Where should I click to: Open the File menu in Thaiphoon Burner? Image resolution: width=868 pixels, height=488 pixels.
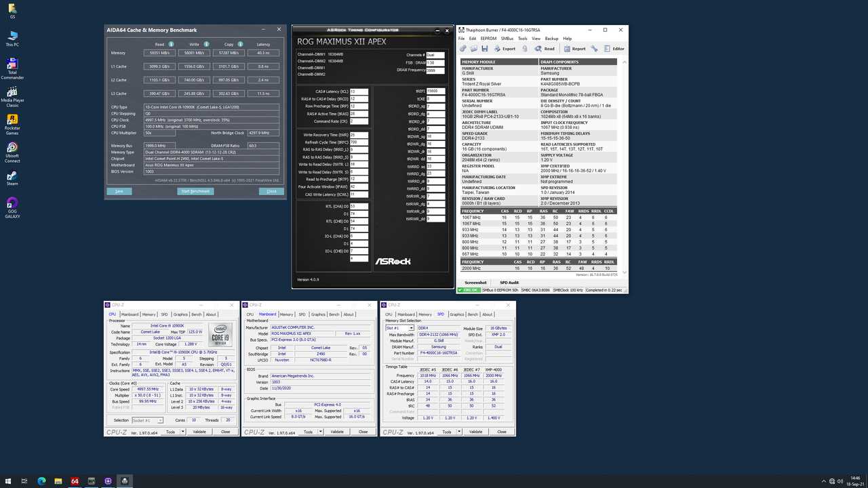(462, 39)
